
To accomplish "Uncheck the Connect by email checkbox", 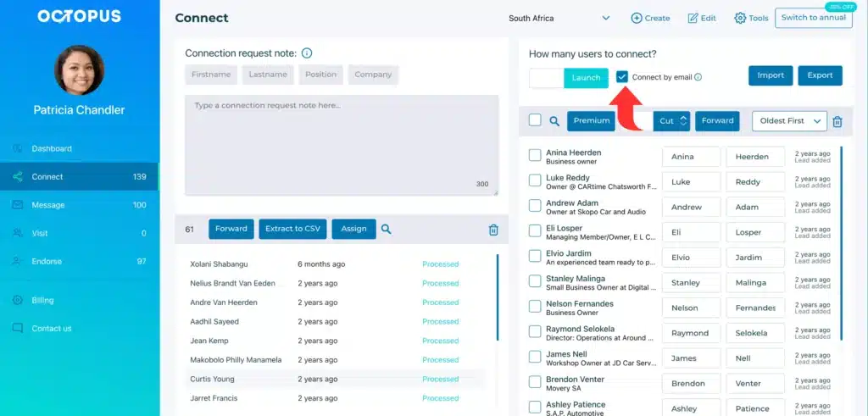I will (622, 77).
